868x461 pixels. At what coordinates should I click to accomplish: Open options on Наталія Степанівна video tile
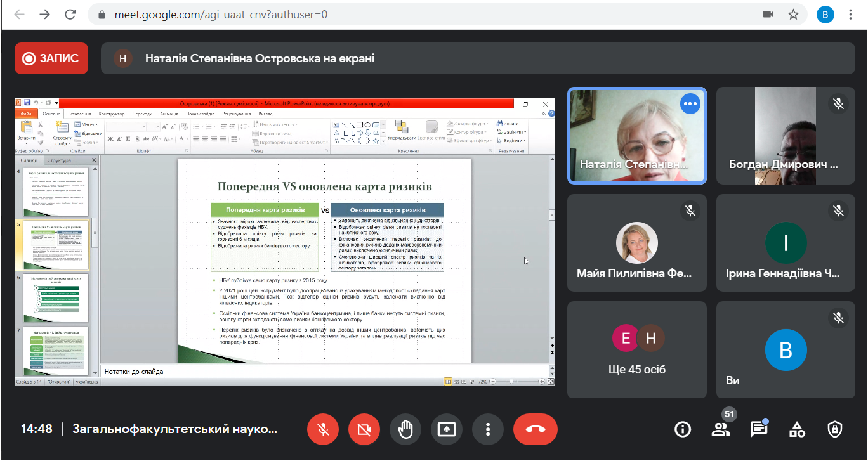click(690, 104)
